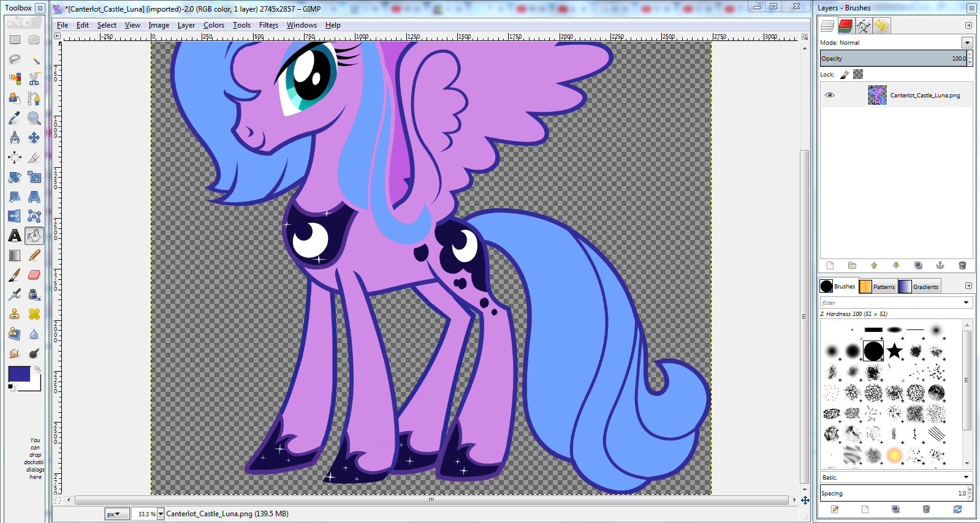Activate the Text tool
980x523 pixels.
tap(15, 236)
